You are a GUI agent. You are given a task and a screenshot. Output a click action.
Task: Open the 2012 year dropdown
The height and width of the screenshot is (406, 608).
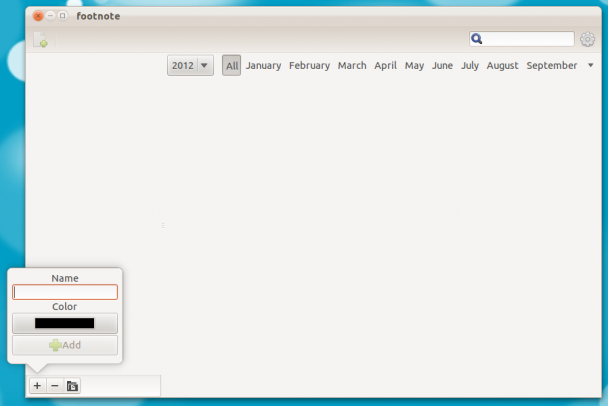click(x=190, y=66)
